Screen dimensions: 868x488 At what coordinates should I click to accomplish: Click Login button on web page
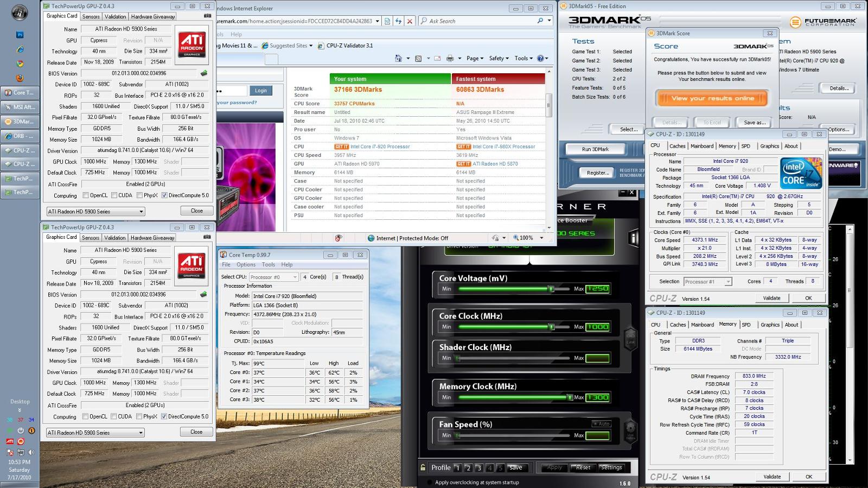pyautogui.click(x=261, y=91)
